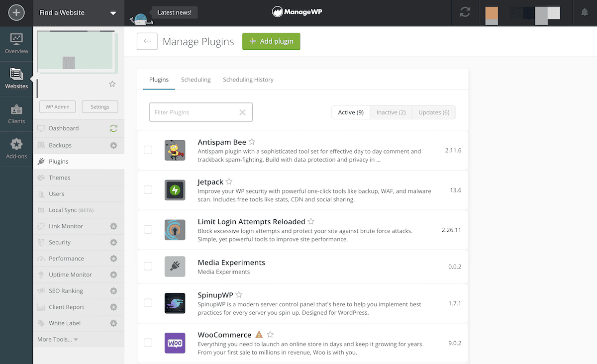The height and width of the screenshot is (364, 597).
Task: Click the Limit Login Attempts Reloaded logo
Action: [x=175, y=230]
